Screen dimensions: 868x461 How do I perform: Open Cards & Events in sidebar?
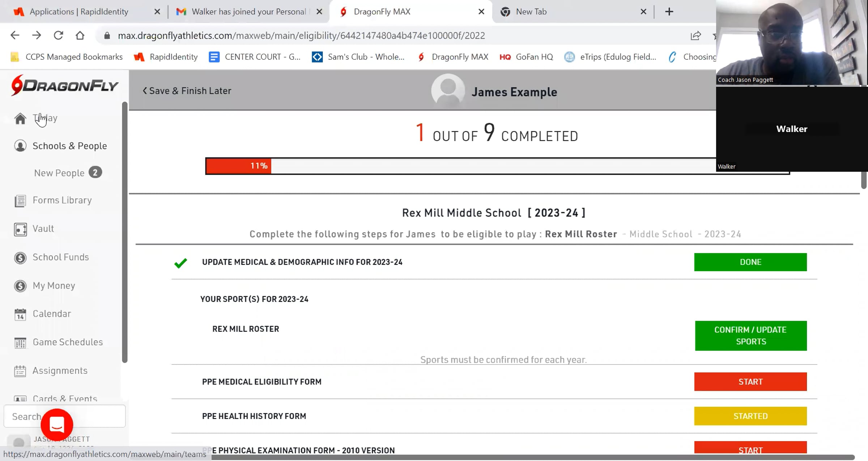tap(65, 398)
